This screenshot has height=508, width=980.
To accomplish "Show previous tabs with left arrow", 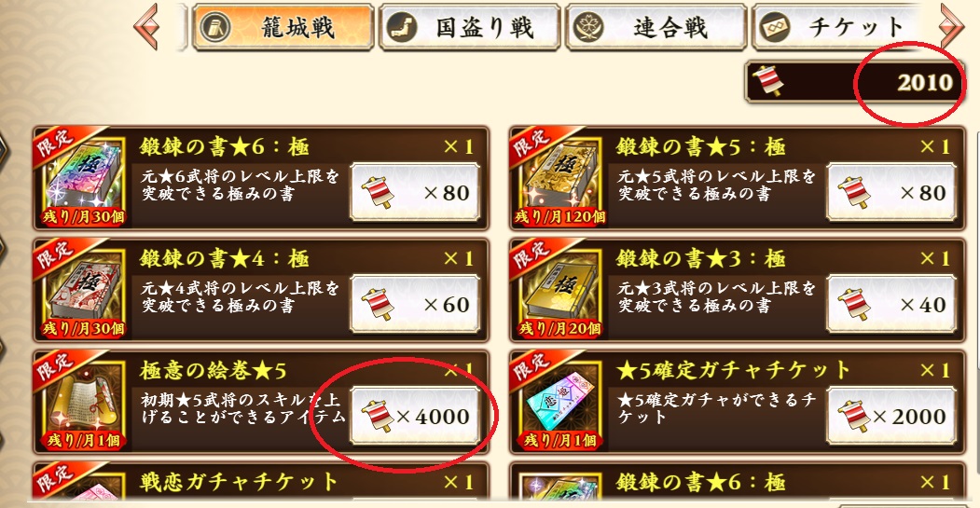I will (x=147, y=26).
